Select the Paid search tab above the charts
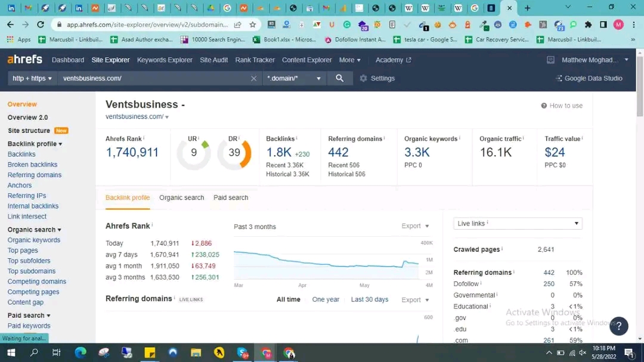 (x=231, y=197)
